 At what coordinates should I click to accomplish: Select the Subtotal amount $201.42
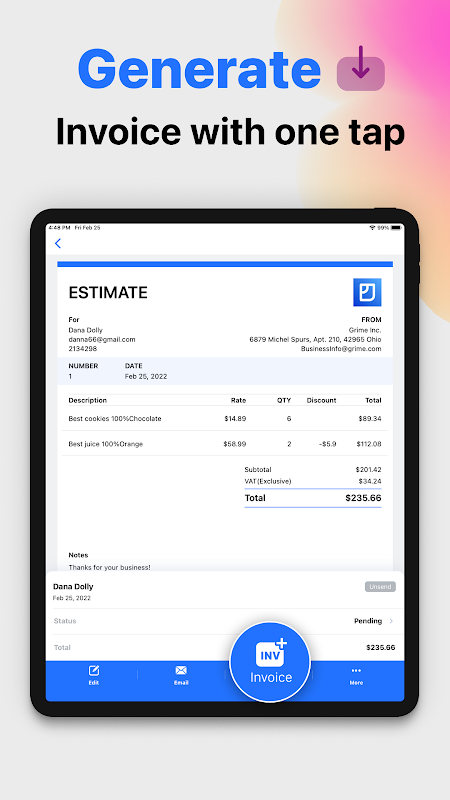coord(368,469)
